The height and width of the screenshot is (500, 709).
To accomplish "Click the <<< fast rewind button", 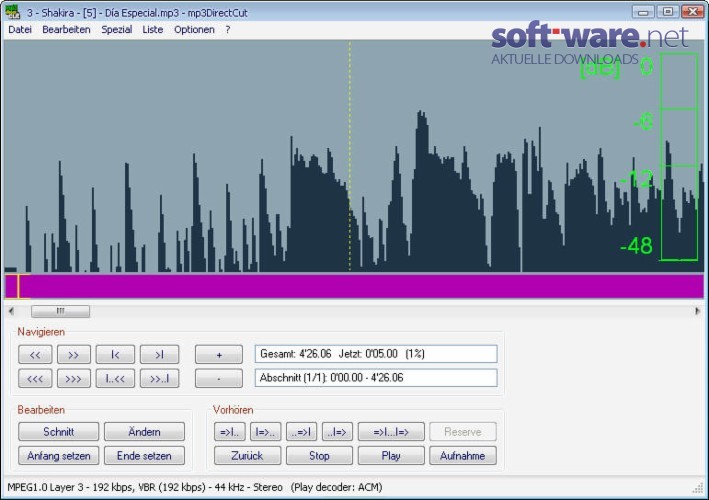I will tap(35, 378).
